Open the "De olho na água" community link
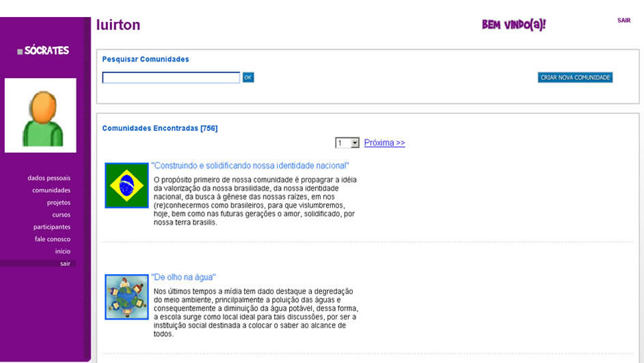This screenshot has width=644, height=363. point(183,277)
